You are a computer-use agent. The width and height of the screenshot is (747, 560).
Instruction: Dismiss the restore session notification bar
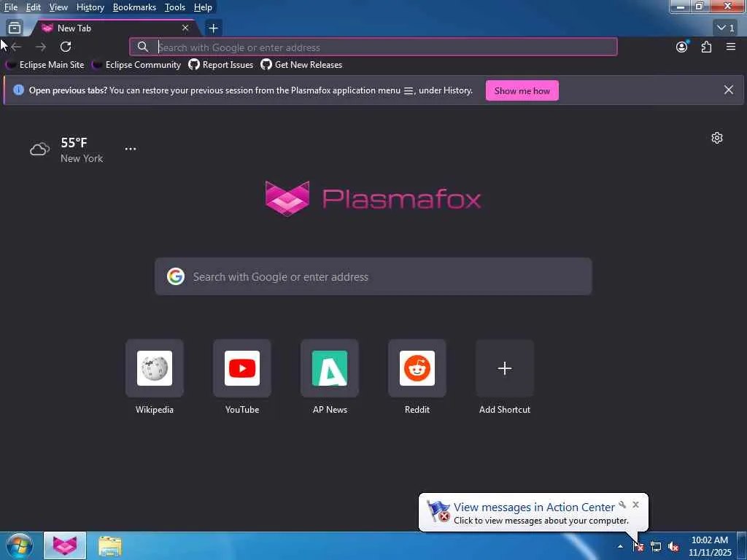point(729,90)
